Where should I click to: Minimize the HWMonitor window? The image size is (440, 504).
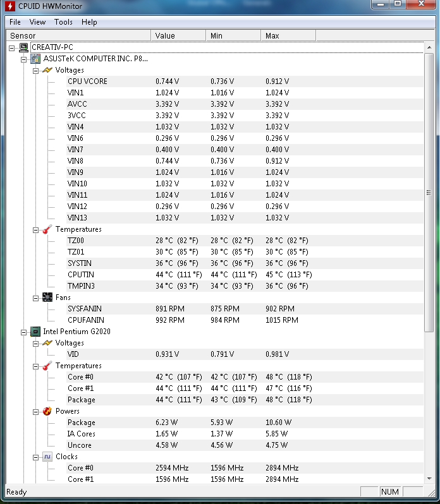381,4
